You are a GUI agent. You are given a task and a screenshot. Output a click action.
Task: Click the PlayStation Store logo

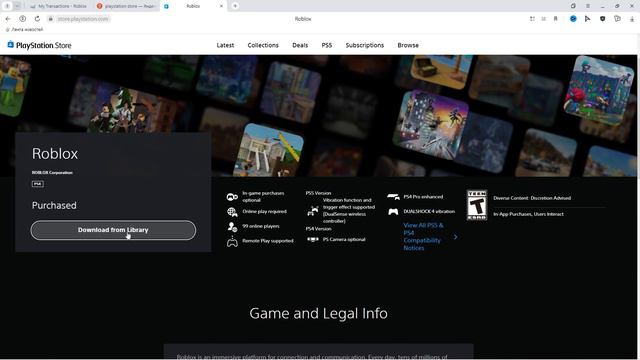39,45
